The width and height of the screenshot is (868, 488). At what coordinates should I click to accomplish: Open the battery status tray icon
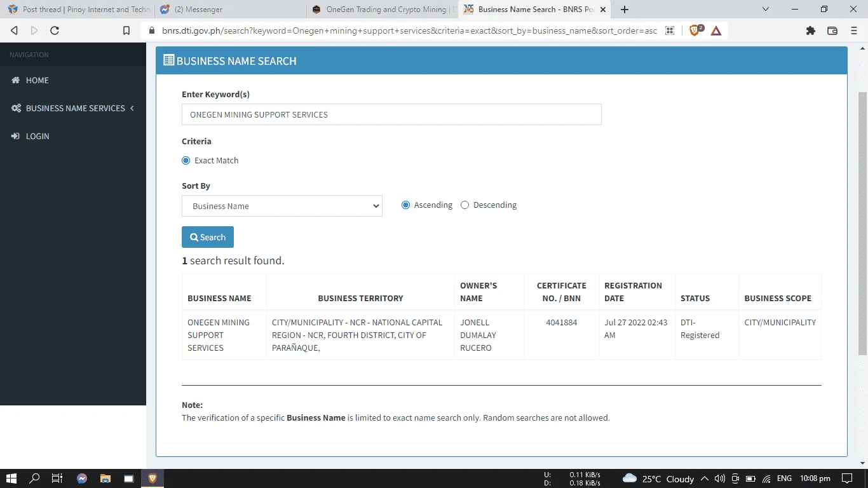[751, 478]
